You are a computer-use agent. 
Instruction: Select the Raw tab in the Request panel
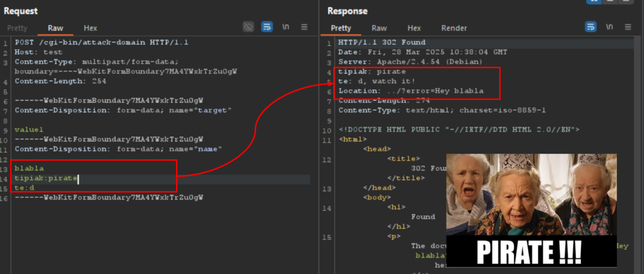55,28
